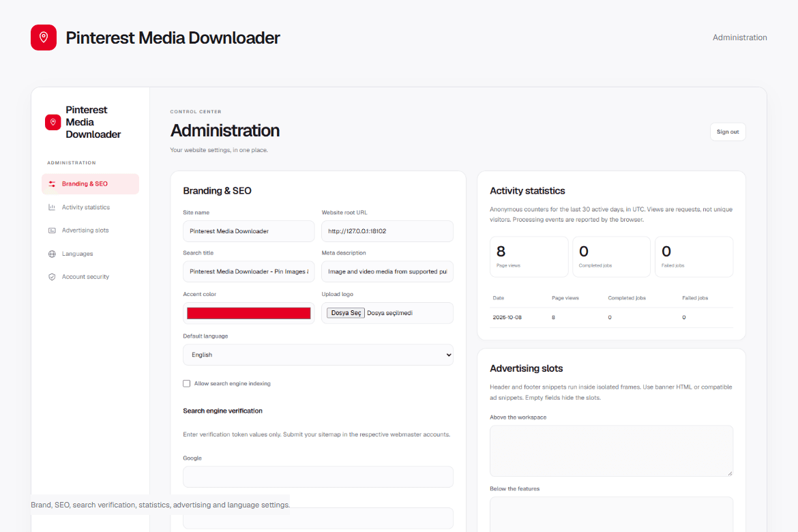
Task: Click the Search engine verification heading
Action: (222, 411)
